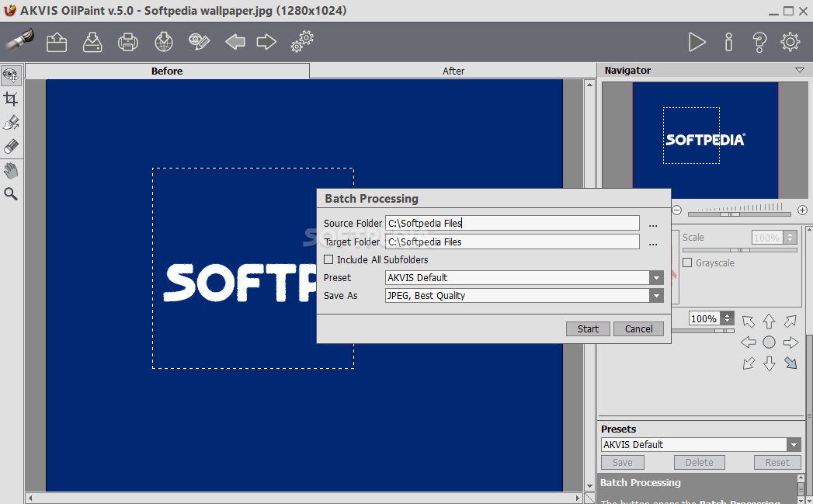Viewport: 813px width, 504px height.
Task: Toggle the Grayscale checkbox
Action: 687,263
